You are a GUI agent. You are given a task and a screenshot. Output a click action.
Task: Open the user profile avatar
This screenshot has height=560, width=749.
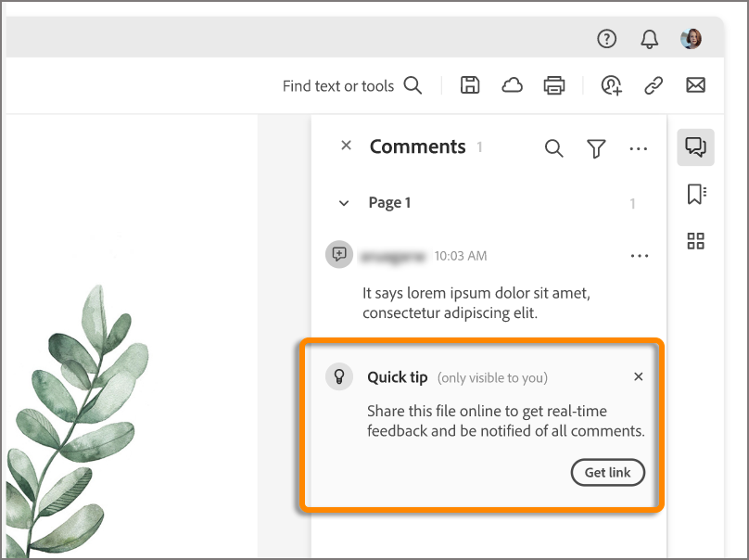point(691,39)
